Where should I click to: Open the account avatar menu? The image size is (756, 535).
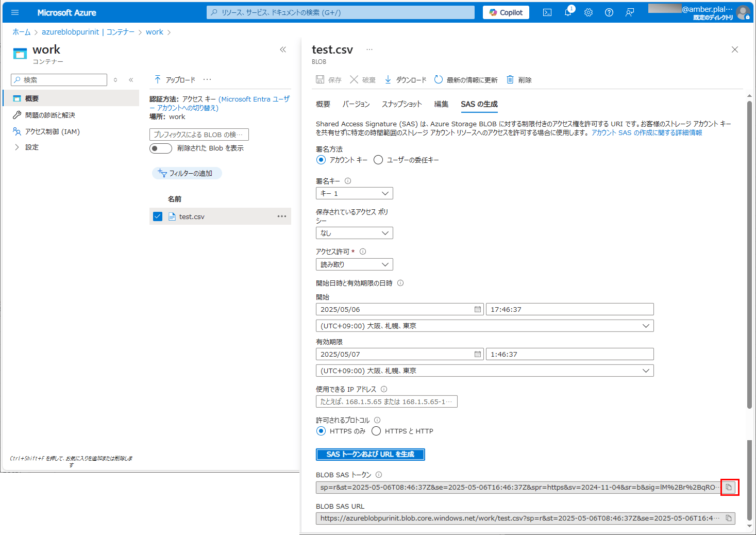click(743, 12)
